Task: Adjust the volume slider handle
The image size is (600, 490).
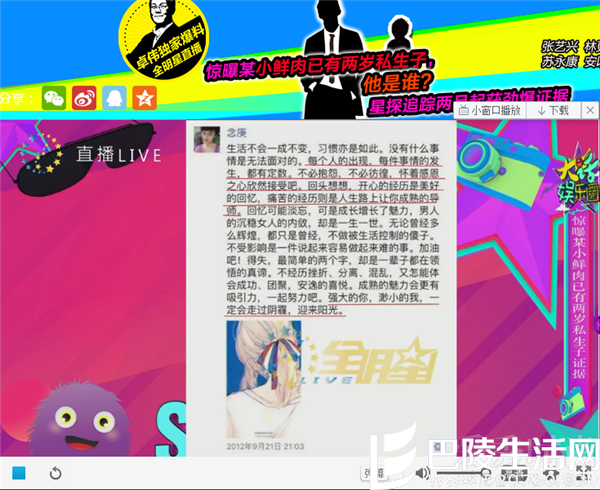Action: 486,473
